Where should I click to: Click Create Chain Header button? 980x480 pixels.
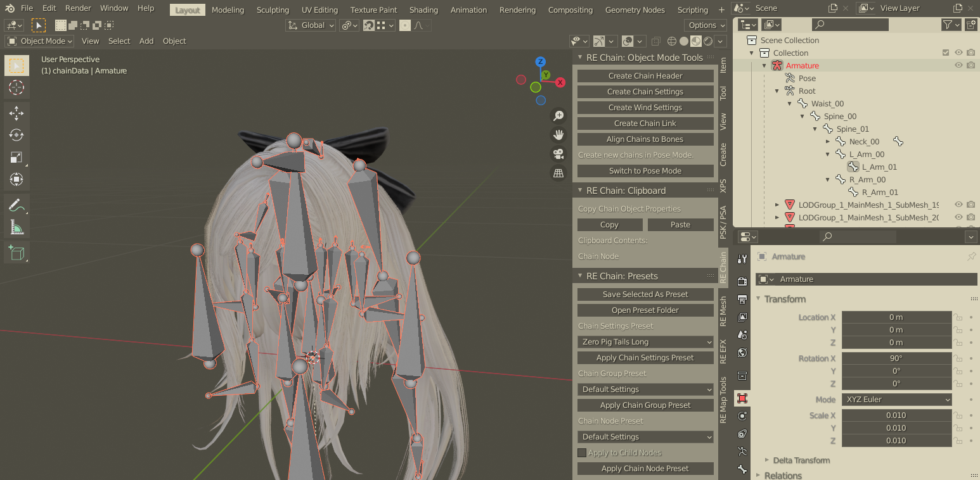pos(645,76)
